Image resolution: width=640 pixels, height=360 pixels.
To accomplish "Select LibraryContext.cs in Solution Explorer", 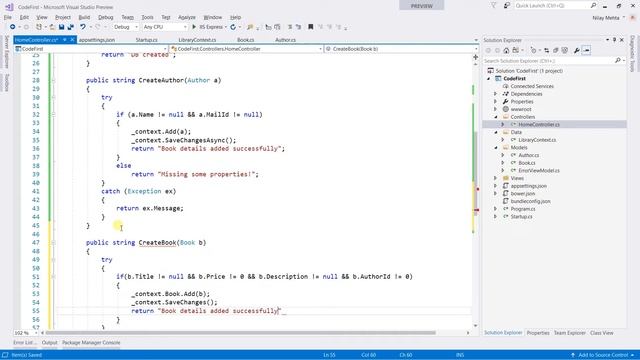I will click(x=537, y=140).
